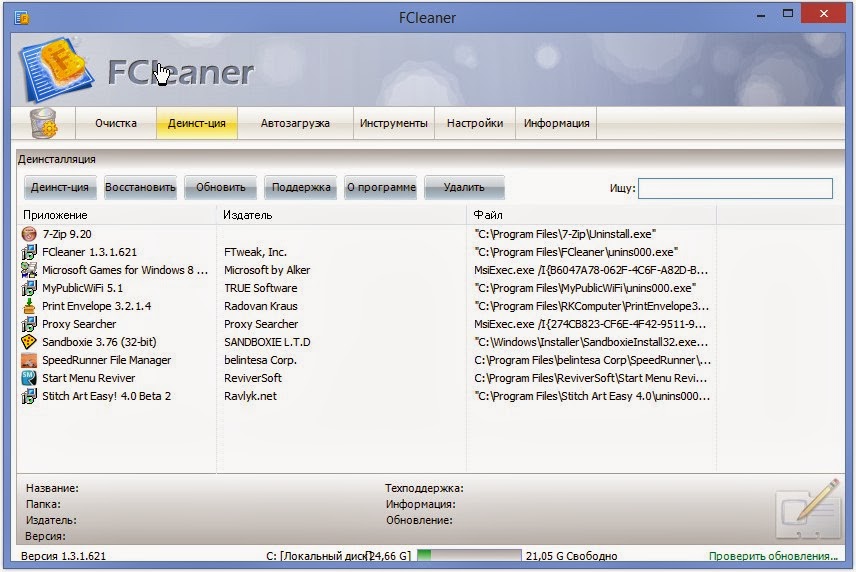
Task: Select the SpeedRunner File Manager icon
Action: [29, 360]
